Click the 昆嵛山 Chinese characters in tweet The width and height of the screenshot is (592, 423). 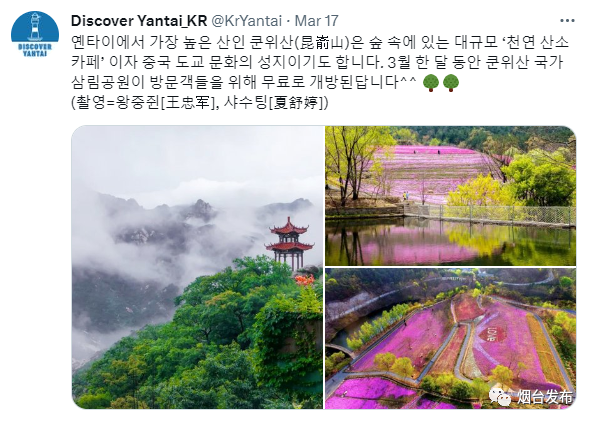323,42
